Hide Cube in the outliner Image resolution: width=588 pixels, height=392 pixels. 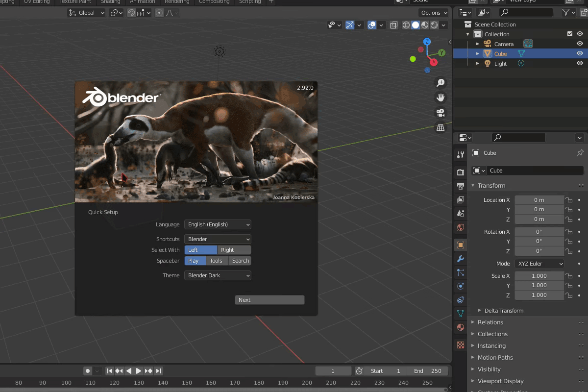point(580,53)
